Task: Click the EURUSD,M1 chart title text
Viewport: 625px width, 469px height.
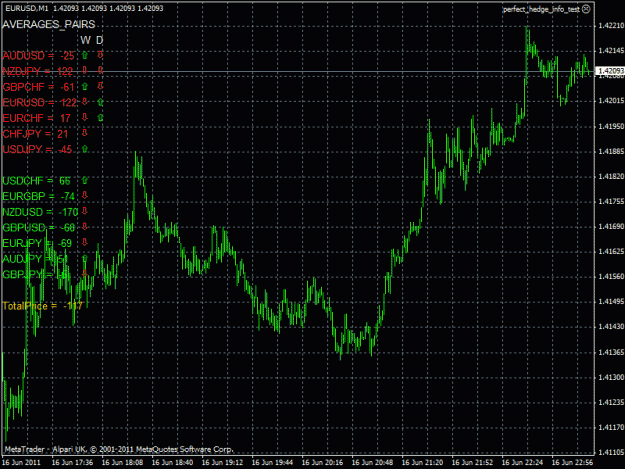Action: click(x=27, y=8)
